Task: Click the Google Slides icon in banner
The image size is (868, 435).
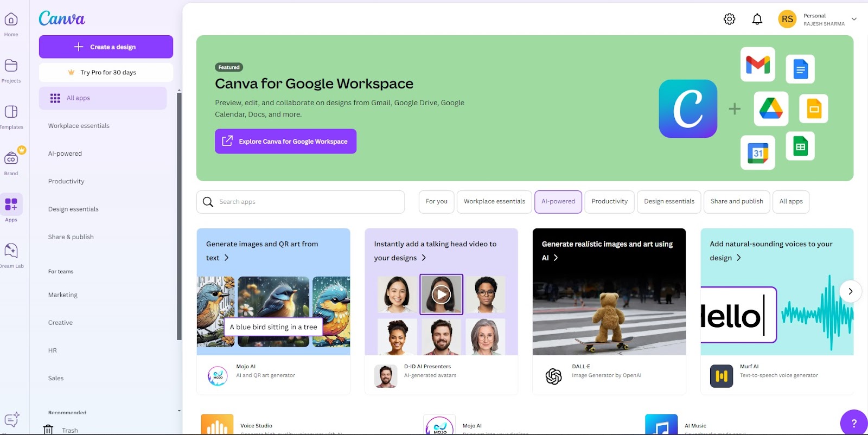Action: 814,108
